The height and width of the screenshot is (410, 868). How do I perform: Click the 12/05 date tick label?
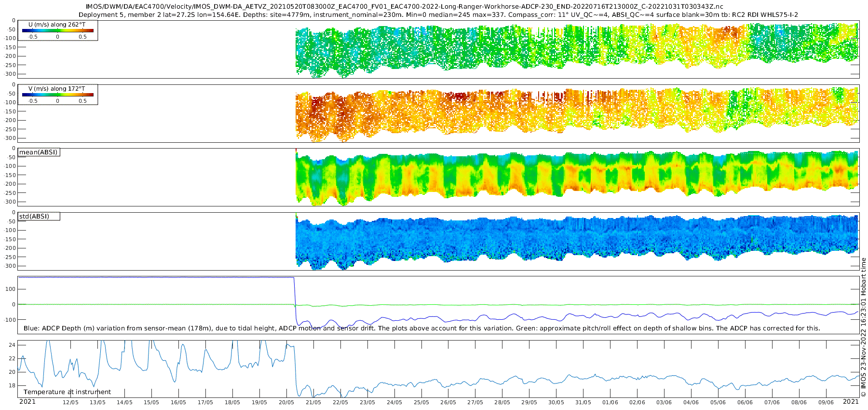70,402
